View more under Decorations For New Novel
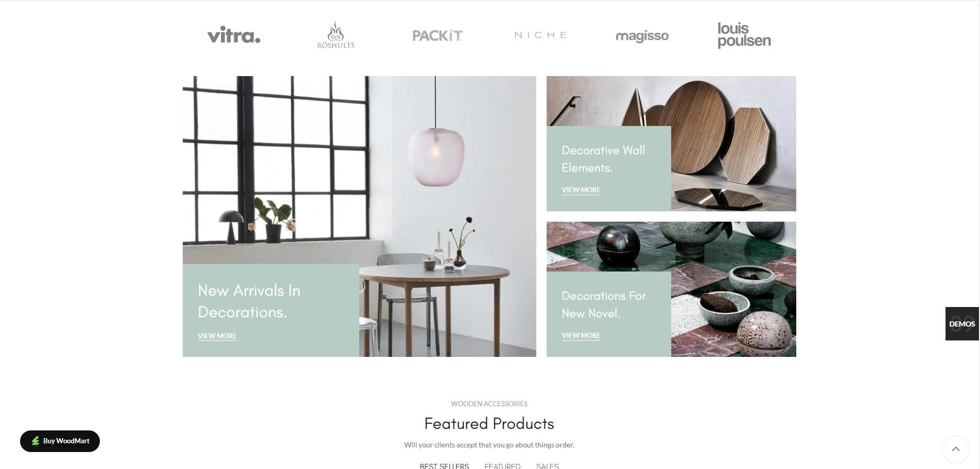 581,335
